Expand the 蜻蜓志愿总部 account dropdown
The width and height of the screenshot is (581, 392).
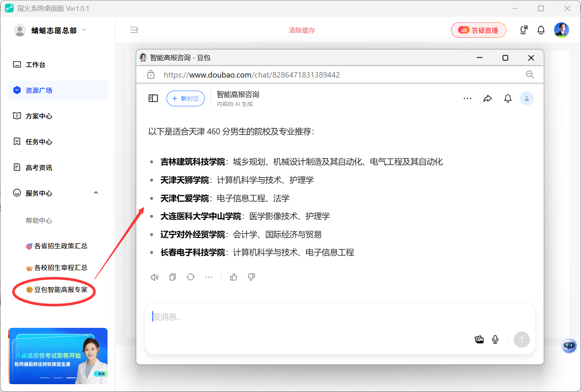[84, 30]
